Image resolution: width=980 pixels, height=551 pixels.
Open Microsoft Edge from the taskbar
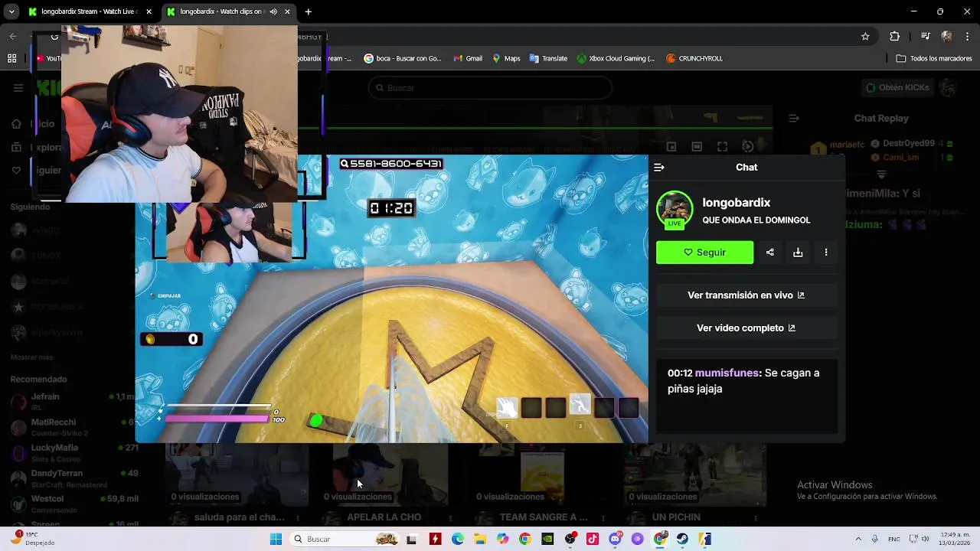[458, 539]
